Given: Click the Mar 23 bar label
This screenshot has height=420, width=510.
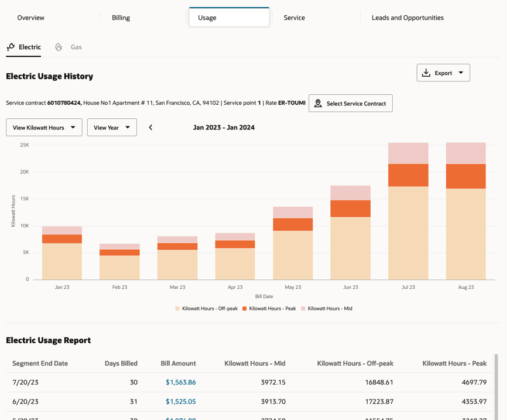Looking at the screenshot, I should click(177, 287).
